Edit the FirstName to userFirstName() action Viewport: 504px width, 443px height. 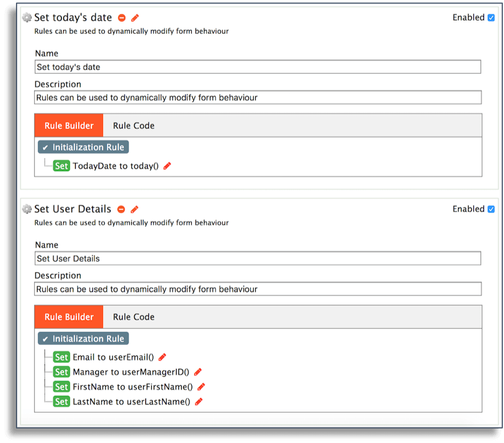pos(201,387)
